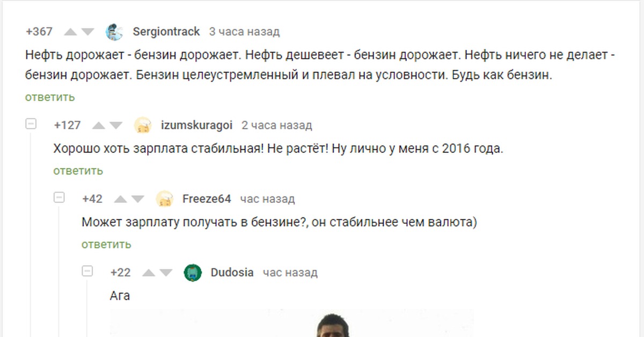
Task: Downvote Freeze64's comment
Action: (x=138, y=200)
